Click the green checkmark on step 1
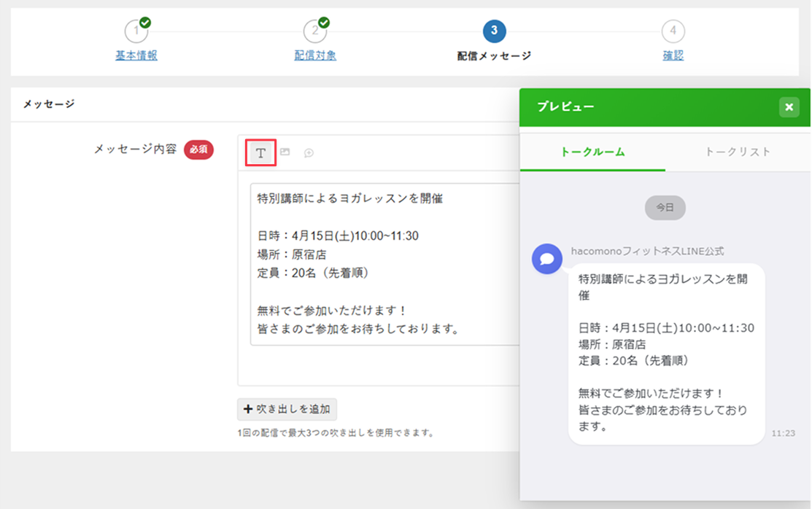Screen dimensions: 812x509 click(x=144, y=22)
